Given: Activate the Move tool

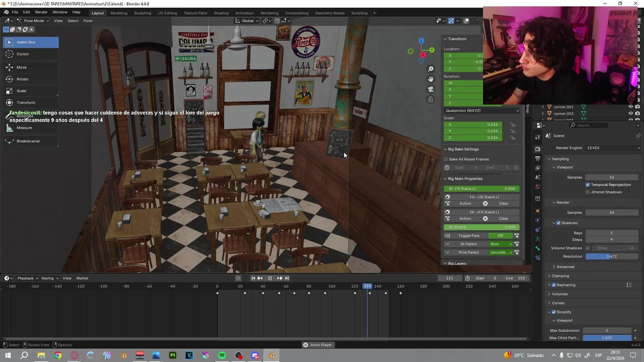Looking at the screenshot, I should pos(30,67).
